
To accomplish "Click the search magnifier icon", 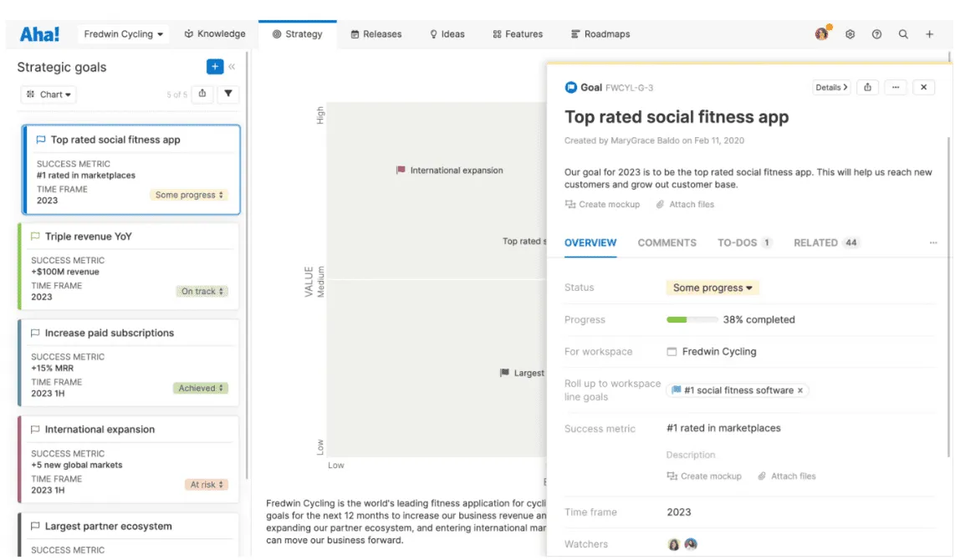I will 903,34.
